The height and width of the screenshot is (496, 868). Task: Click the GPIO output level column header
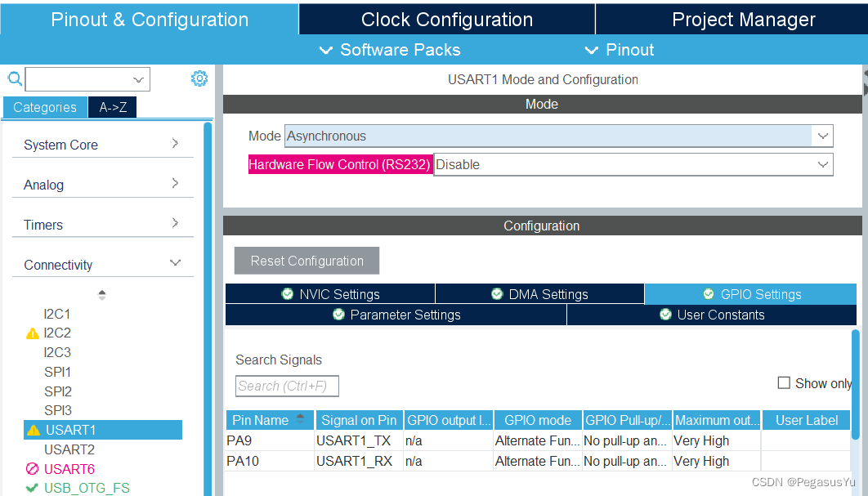point(449,420)
